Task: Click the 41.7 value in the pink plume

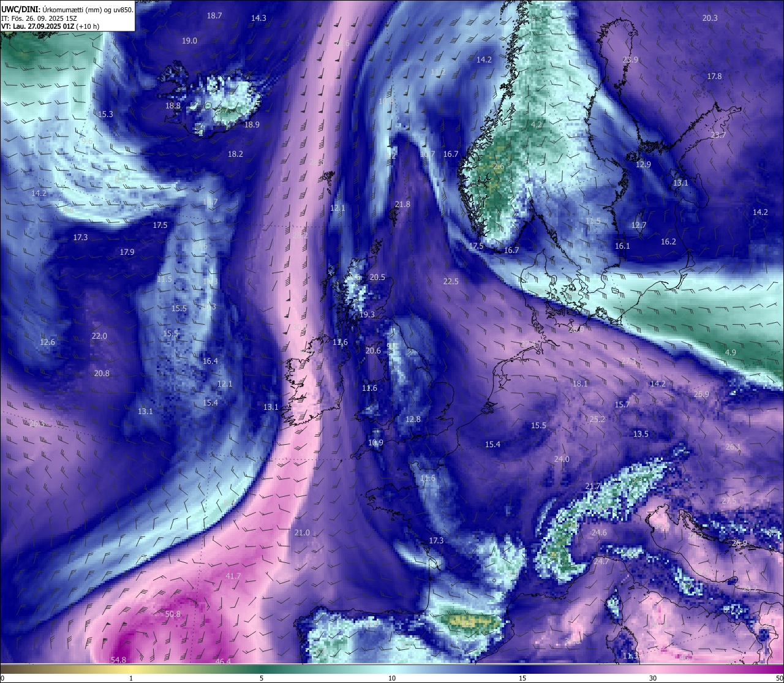Action: point(233,577)
